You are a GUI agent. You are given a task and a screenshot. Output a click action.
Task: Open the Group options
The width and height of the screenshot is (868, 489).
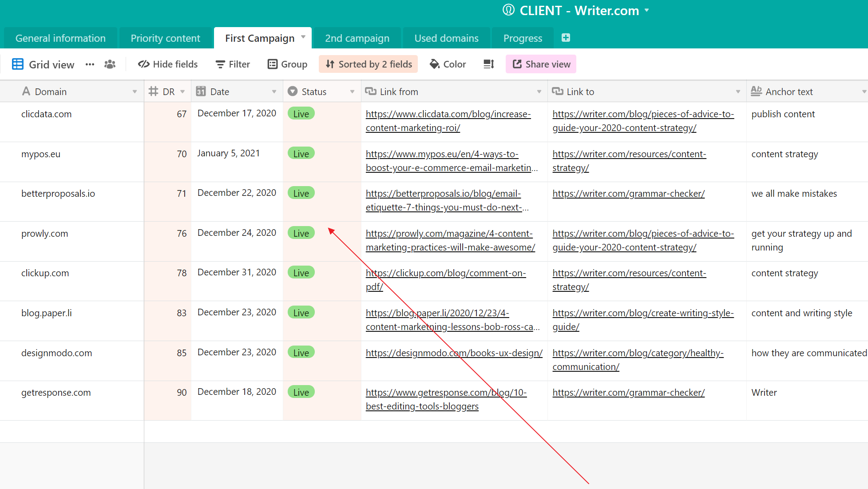[288, 64]
